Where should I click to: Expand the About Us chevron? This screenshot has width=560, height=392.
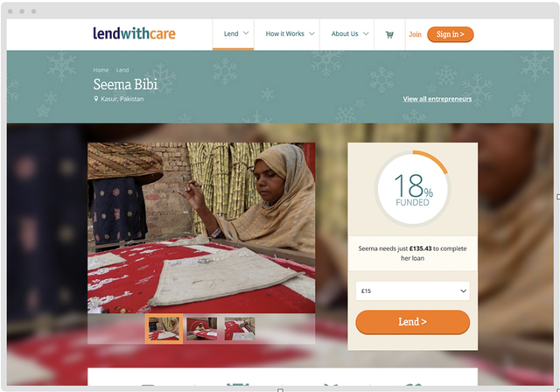[x=366, y=33]
